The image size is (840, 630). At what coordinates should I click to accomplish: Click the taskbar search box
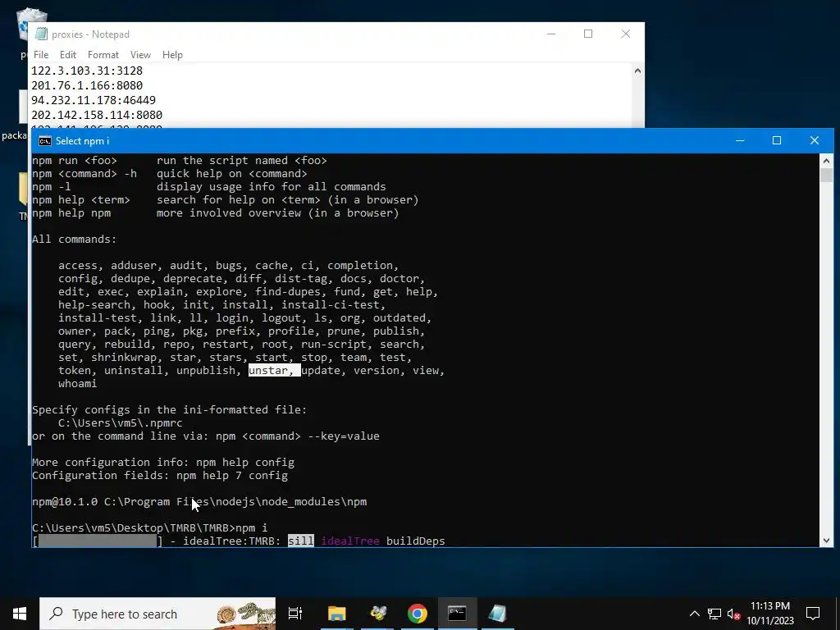[x=157, y=614]
